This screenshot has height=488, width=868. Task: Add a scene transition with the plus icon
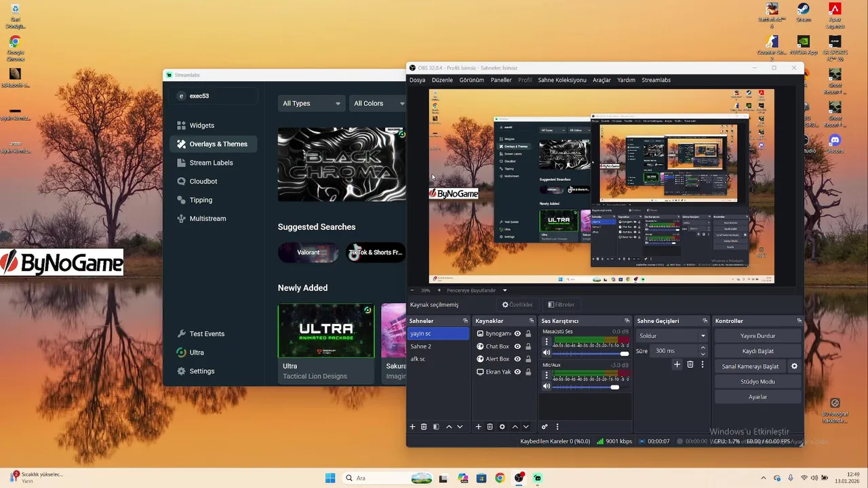click(x=677, y=365)
